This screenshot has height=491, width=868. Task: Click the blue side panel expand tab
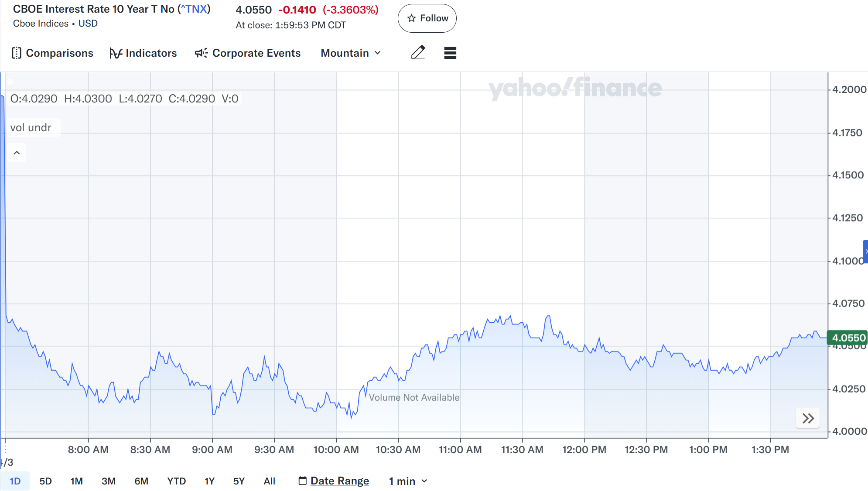[x=865, y=251]
